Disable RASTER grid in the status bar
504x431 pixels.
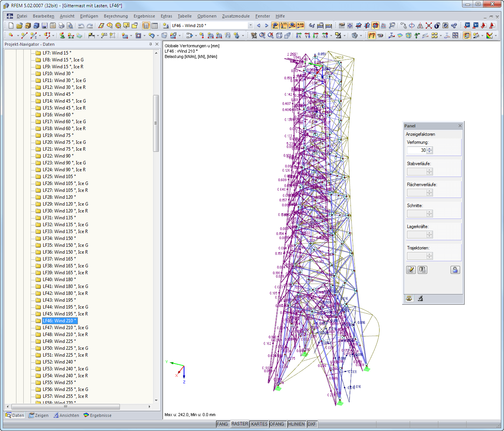coord(239,424)
